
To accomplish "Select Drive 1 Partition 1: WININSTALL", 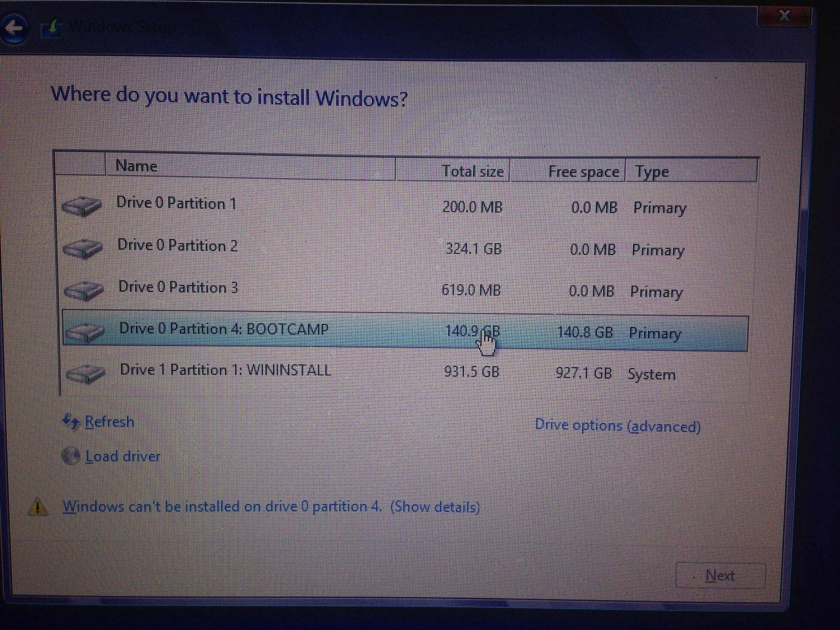I will [x=225, y=370].
